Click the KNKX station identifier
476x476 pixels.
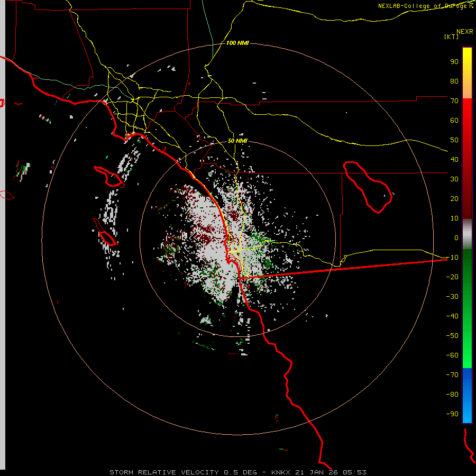[x=281, y=472]
